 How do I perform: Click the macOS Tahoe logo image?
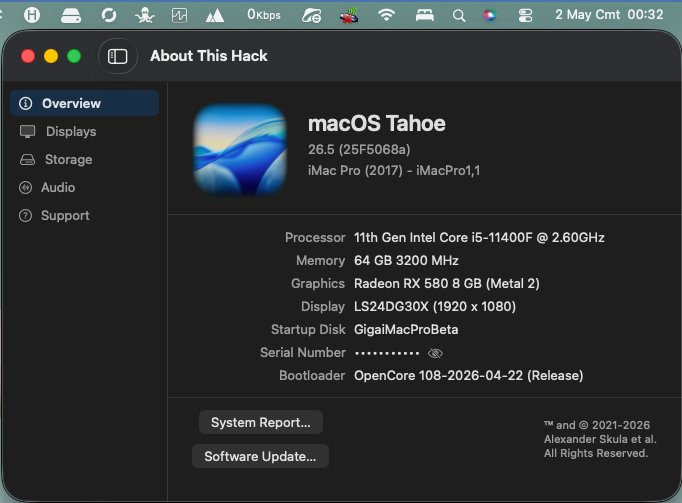click(x=240, y=149)
